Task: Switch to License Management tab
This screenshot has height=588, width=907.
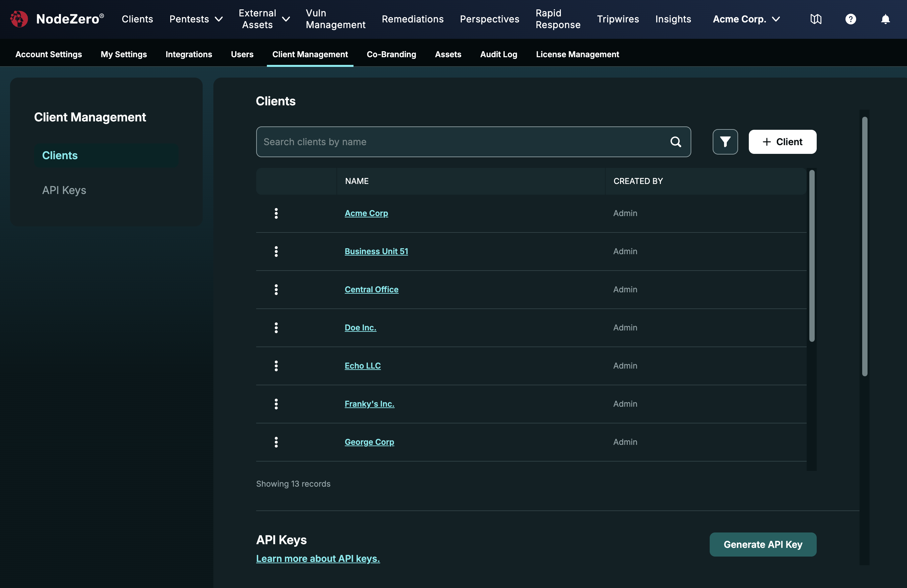Action: point(577,54)
